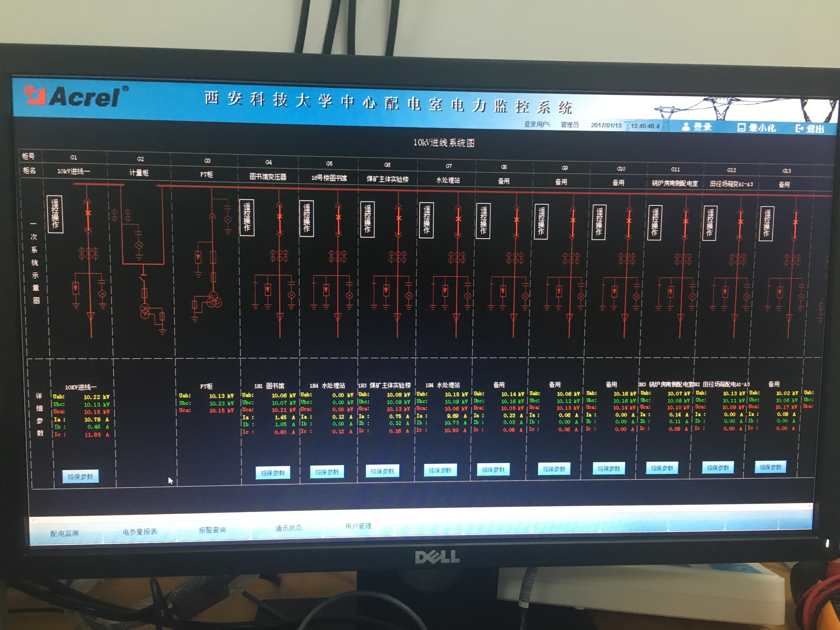Click the G1 Ic value 11.85 A

click(x=97, y=435)
